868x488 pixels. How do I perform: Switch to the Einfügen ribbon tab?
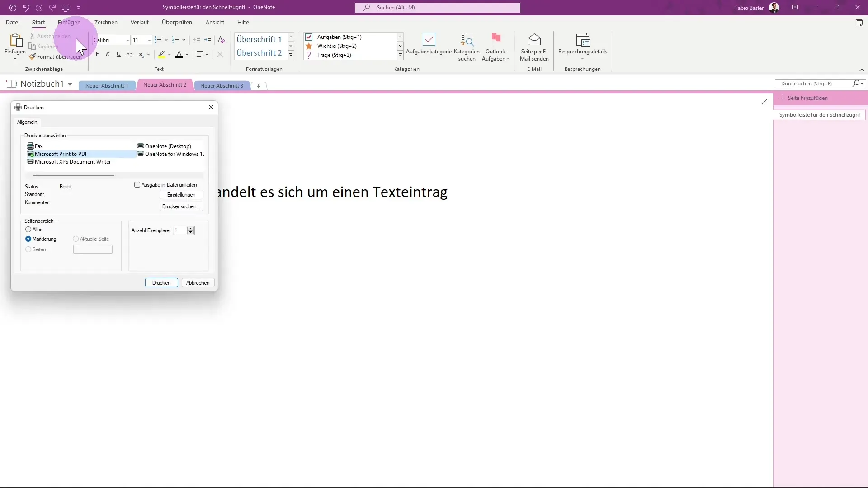[69, 22]
